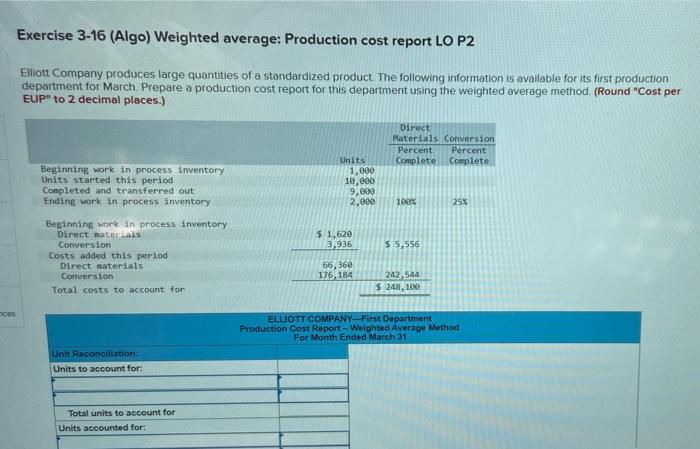The height and width of the screenshot is (449, 700).
Task: Click the $ 1,620 direct materials cost
Action: (334, 234)
